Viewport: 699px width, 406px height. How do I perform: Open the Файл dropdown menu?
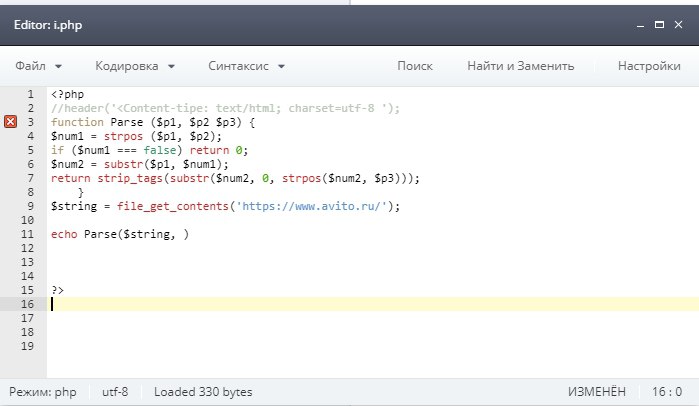38,66
